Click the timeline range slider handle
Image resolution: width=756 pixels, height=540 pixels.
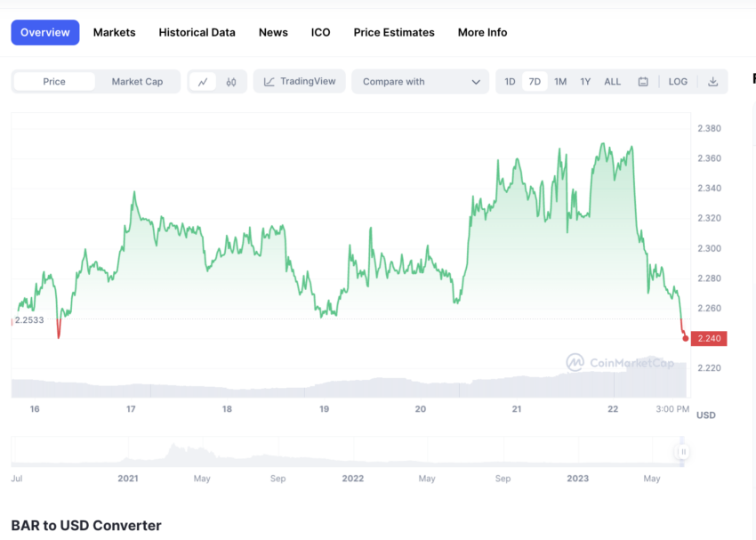click(682, 452)
